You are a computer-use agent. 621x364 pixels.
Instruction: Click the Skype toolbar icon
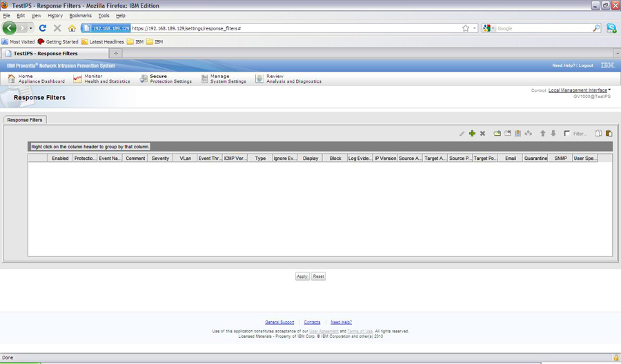point(611,28)
